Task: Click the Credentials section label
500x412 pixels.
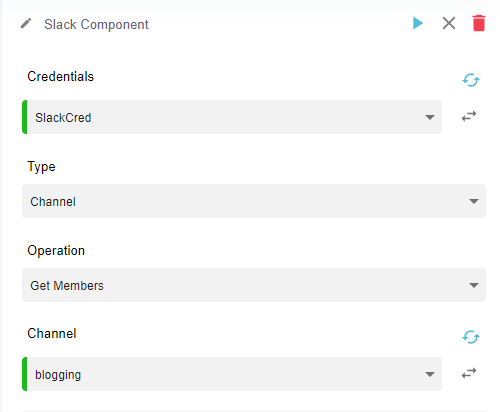Action: (x=61, y=76)
